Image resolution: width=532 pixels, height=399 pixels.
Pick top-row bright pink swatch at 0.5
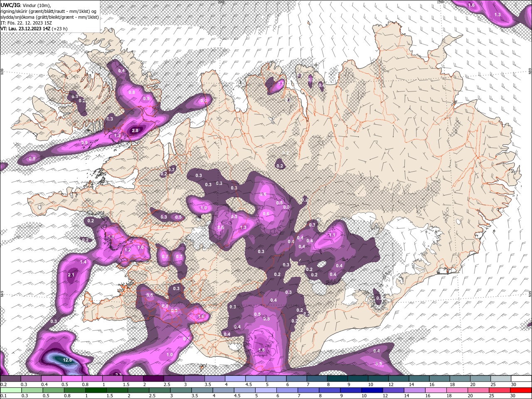click(71, 378)
